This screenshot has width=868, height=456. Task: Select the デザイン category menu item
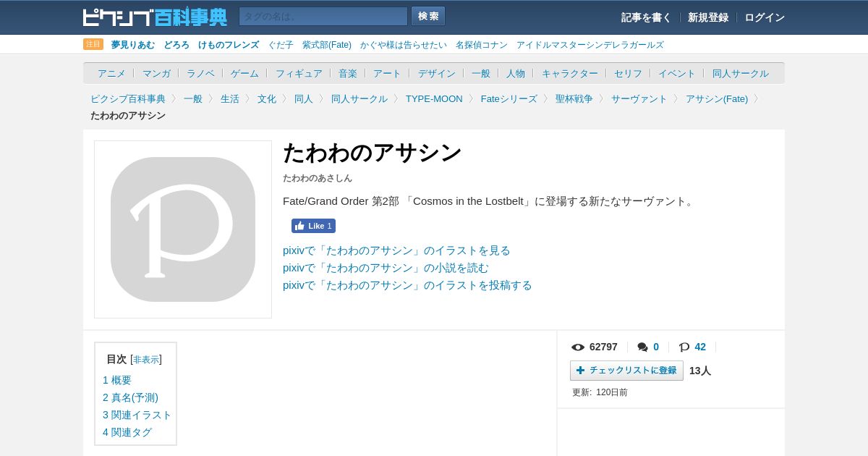[x=437, y=73]
